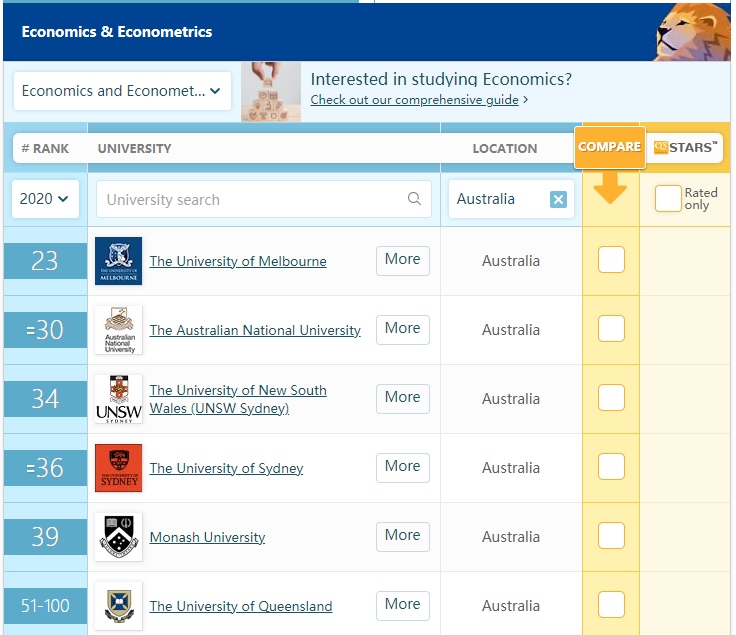Click the Economics & Econometrics banner title
736x635 pixels.
pyautogui.click(x=117, y=32)
